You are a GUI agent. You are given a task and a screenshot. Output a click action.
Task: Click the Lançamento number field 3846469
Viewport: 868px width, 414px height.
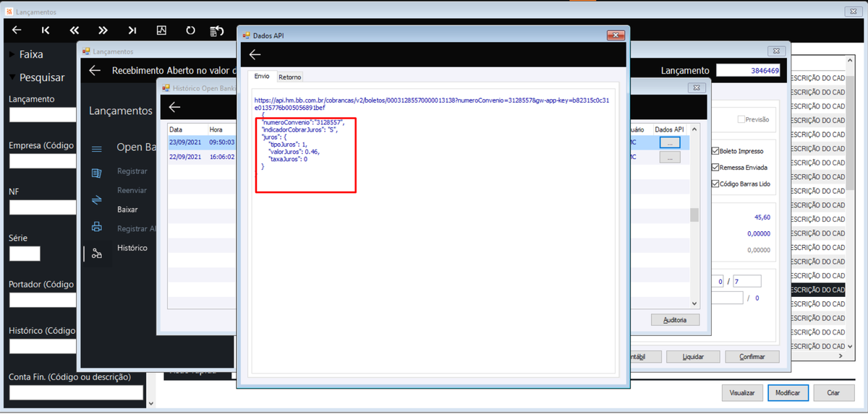749,70
